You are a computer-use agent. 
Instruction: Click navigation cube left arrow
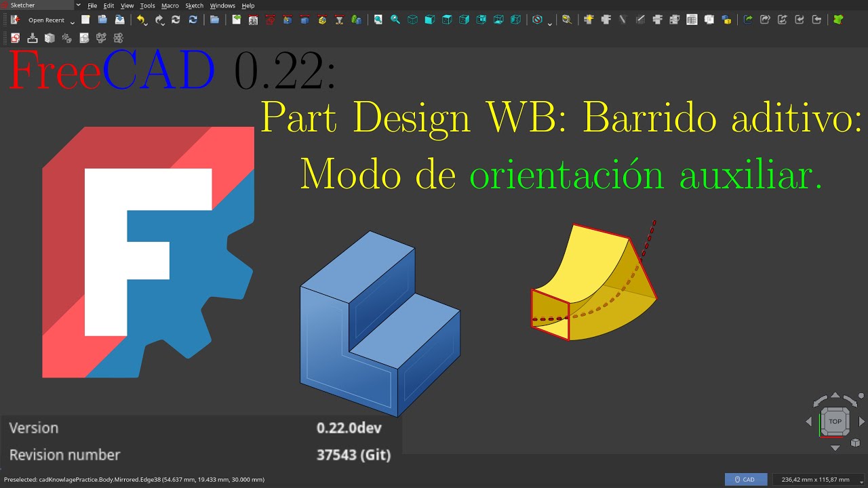point(808,421)
